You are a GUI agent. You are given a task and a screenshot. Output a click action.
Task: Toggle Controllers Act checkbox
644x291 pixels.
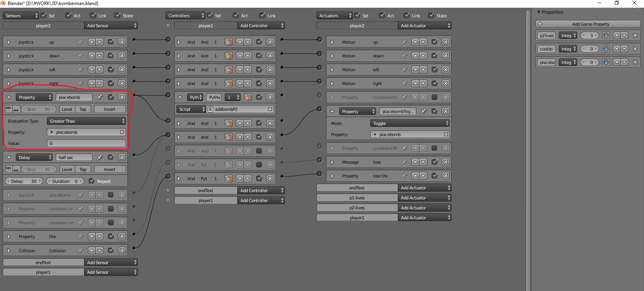(x=236, y=15)
